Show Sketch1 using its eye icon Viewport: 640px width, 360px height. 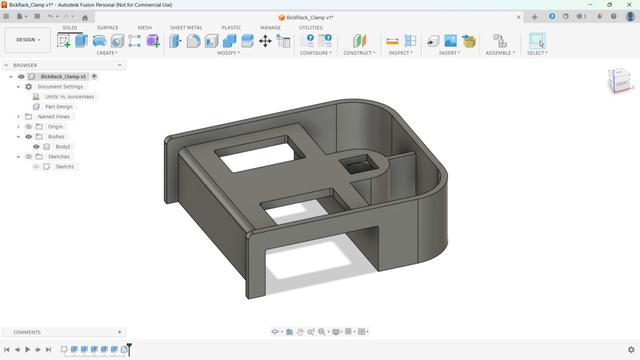[36, 167]
